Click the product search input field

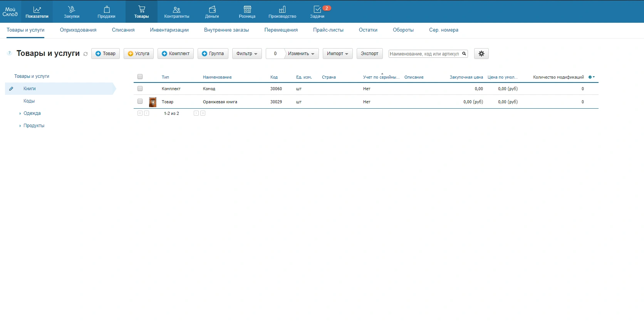[x=424, y=54]
